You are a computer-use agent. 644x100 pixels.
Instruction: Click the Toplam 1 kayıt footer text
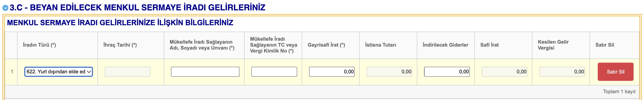click(x=619, y=92)
